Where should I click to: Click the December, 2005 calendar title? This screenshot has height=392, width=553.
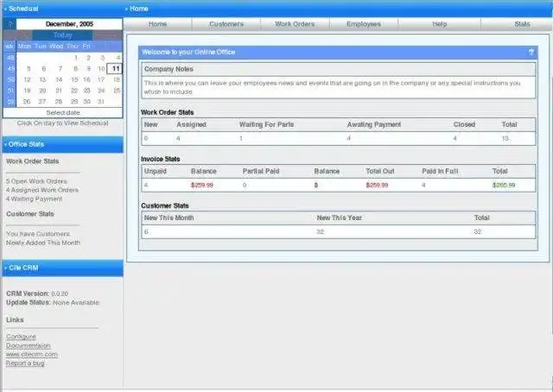pyautogui.click(x=69, y=24)
